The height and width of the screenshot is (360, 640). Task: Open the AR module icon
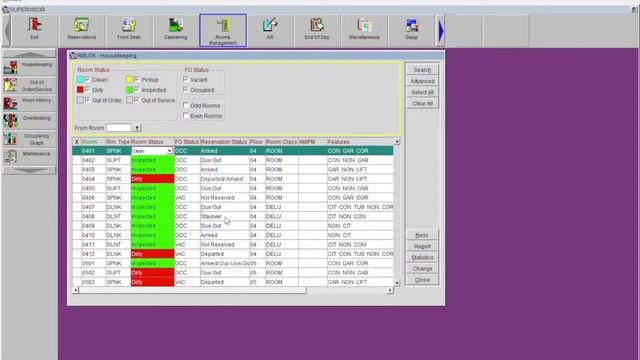point(270,30)
